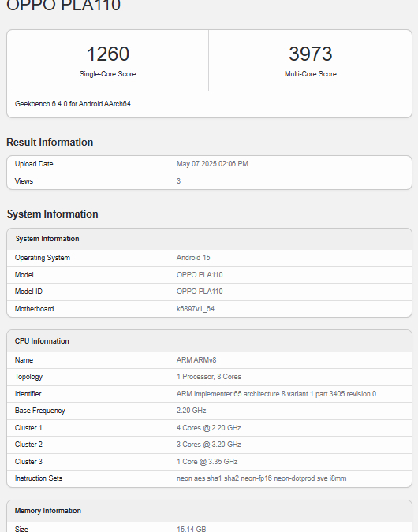Select the Android 15 value

pyautogui.click(x=193, y=258)
